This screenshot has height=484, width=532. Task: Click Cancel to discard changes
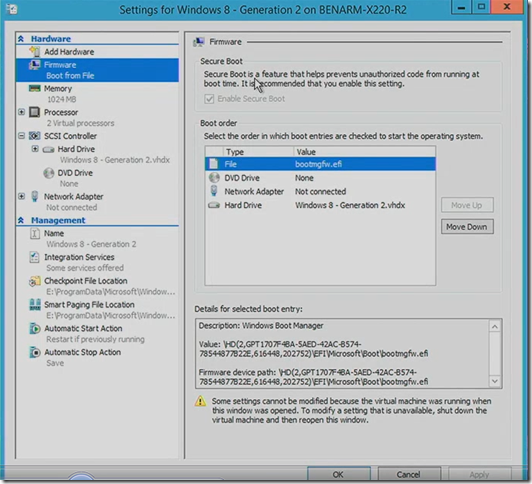(x=409, y=474)
